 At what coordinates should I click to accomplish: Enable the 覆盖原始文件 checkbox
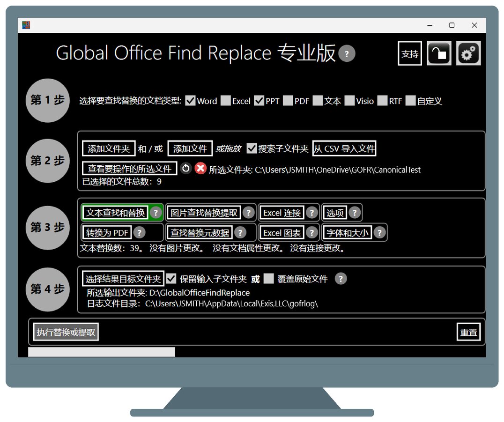click(269, 279)
